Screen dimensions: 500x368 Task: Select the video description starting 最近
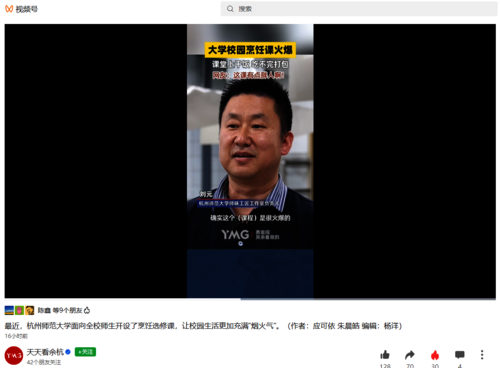click(x=203, y=326)
